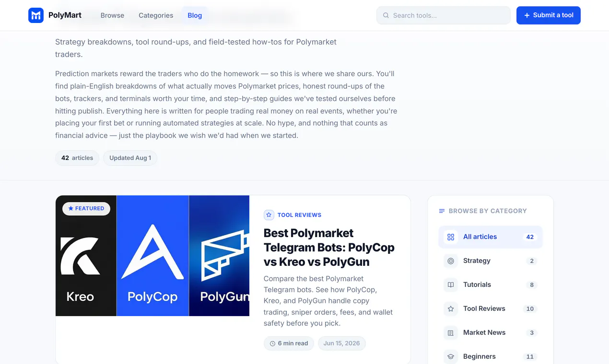Screen dimensions: 609x364
Task: Click the 2 count next to Strategy
Action: pyautogui.click(x=531, y=261)
